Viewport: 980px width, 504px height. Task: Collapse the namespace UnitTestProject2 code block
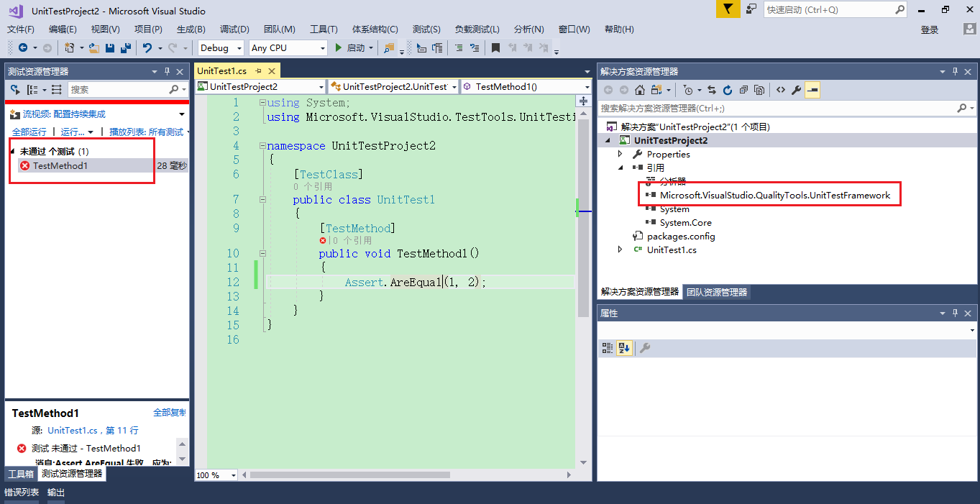[262, 145]
